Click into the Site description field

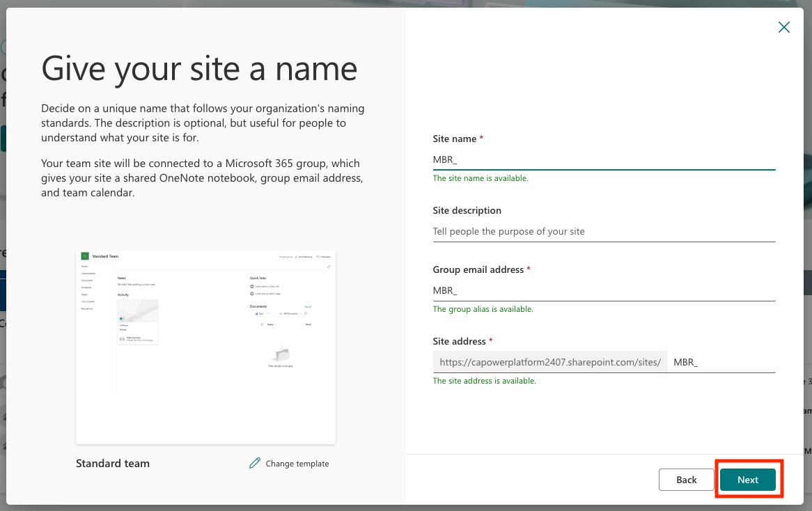(x=603, y=231)
